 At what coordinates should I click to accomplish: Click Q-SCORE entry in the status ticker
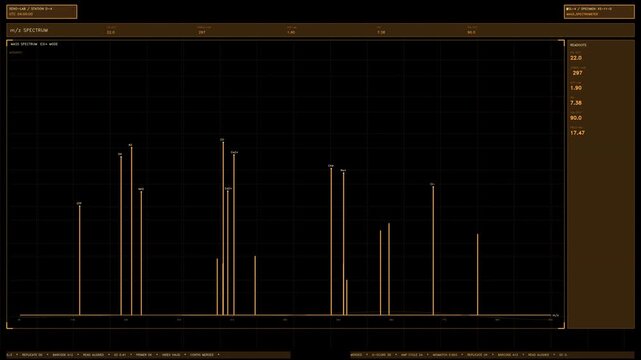coord(381,355)
